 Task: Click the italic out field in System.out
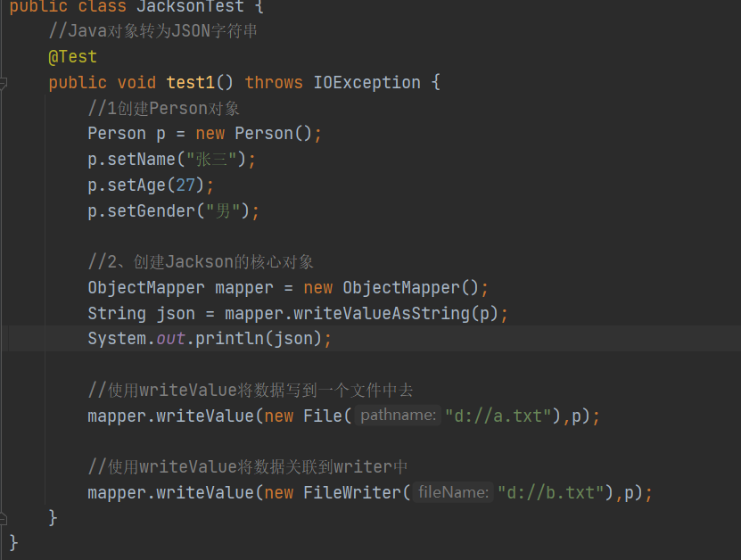(x=170, y=339)
